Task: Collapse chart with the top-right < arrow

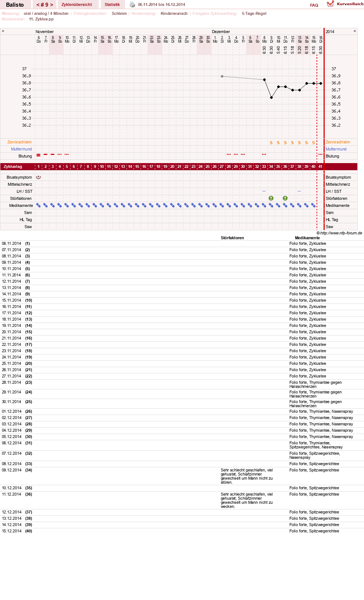Action: [x=355, y=31]
